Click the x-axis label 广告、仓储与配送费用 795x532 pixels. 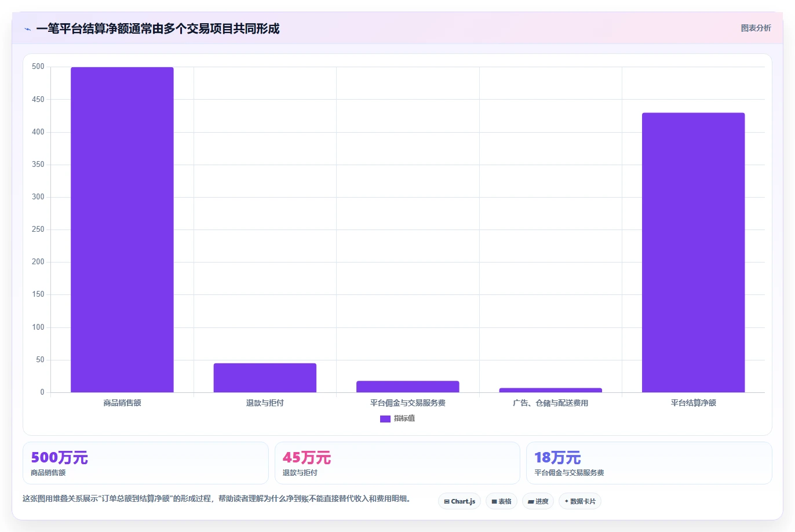[550, 403]
